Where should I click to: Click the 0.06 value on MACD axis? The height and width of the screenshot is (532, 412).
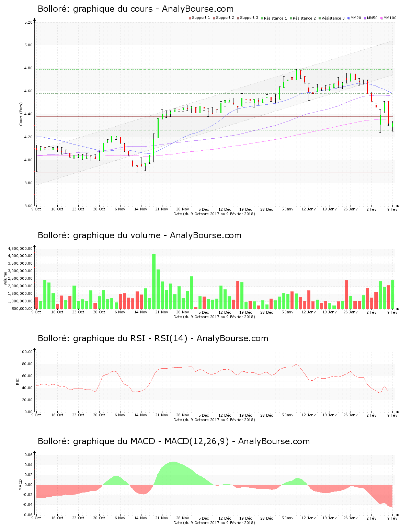28,455
